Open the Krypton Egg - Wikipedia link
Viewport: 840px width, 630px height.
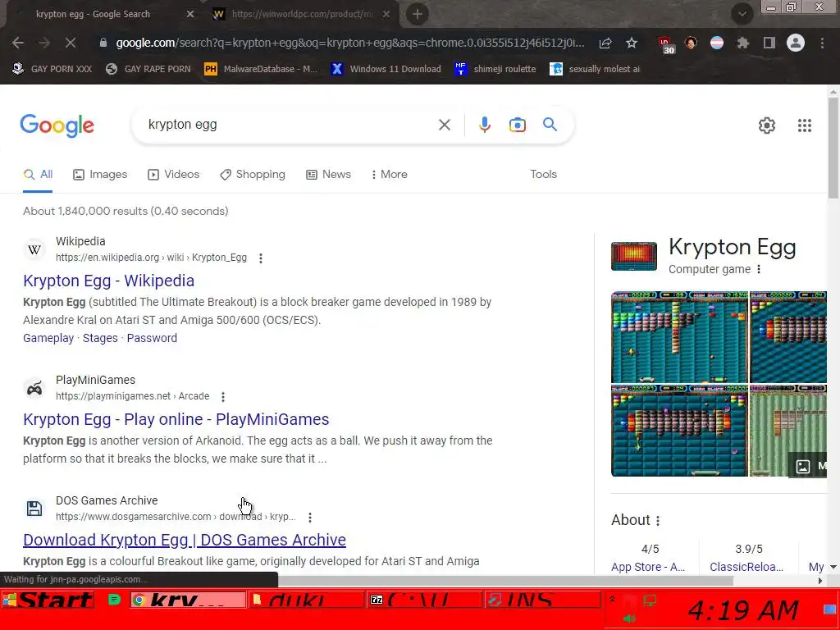pyautogui.click(x=109, y=281)
